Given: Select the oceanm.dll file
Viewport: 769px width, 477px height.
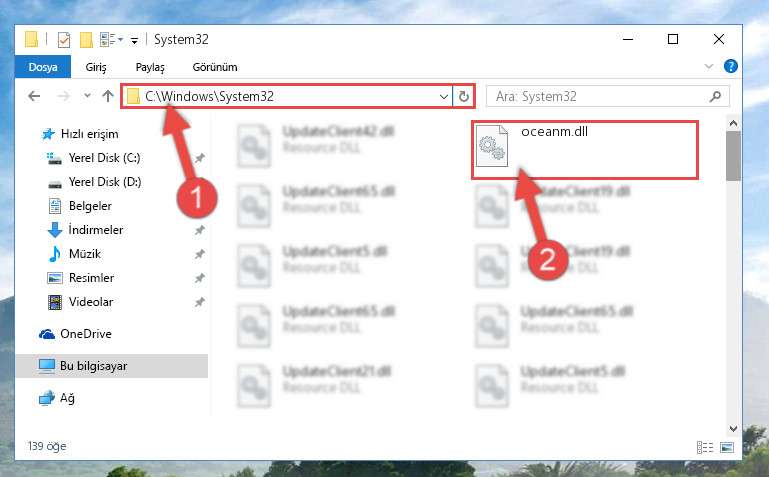Looking at the screenshot, I should click(585, 150).
